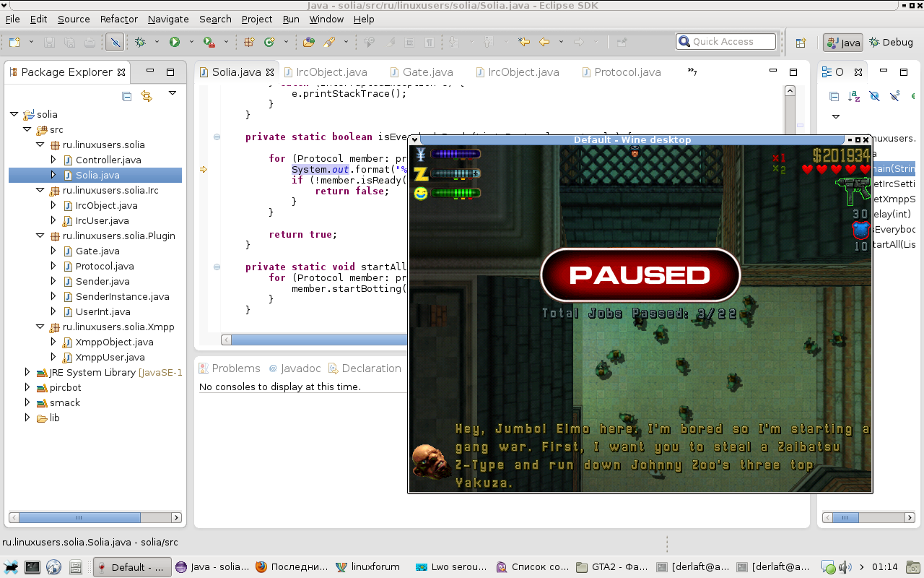Viewport: 924px width, 578px height.
Task: Click the Open Perspective icon
Action: pos(801,43)
